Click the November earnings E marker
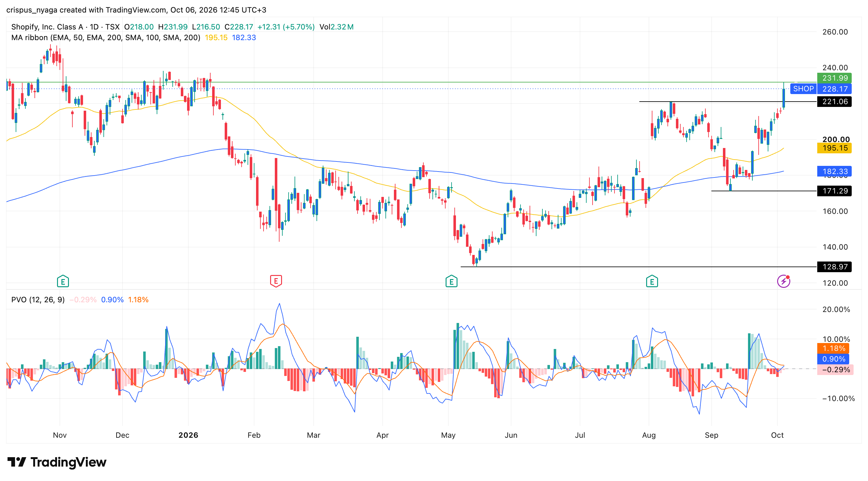This screenshot has height=481, width=868. [63, 281]
